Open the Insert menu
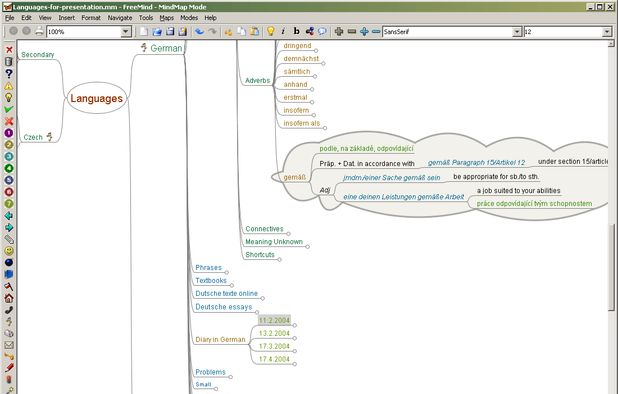 click(66, 18)
